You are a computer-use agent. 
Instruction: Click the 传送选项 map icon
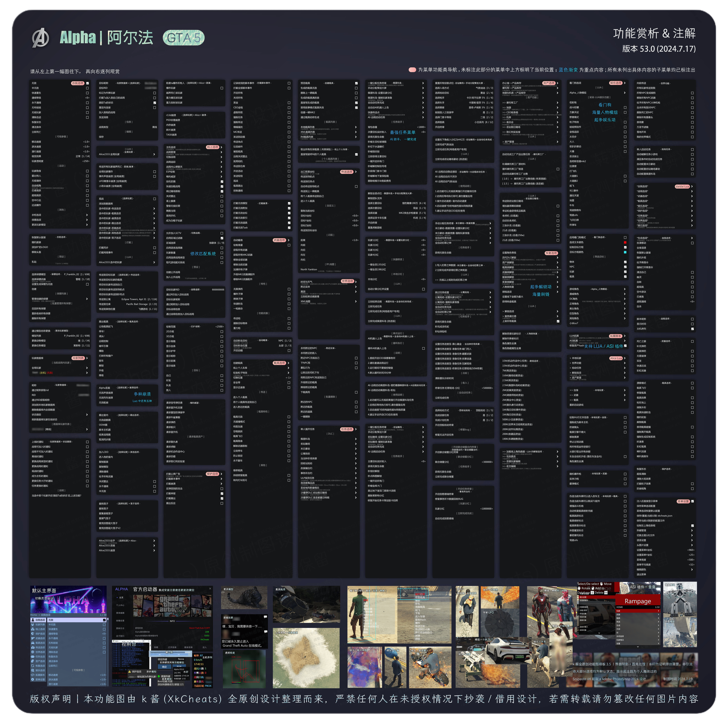tap(33, 647)
